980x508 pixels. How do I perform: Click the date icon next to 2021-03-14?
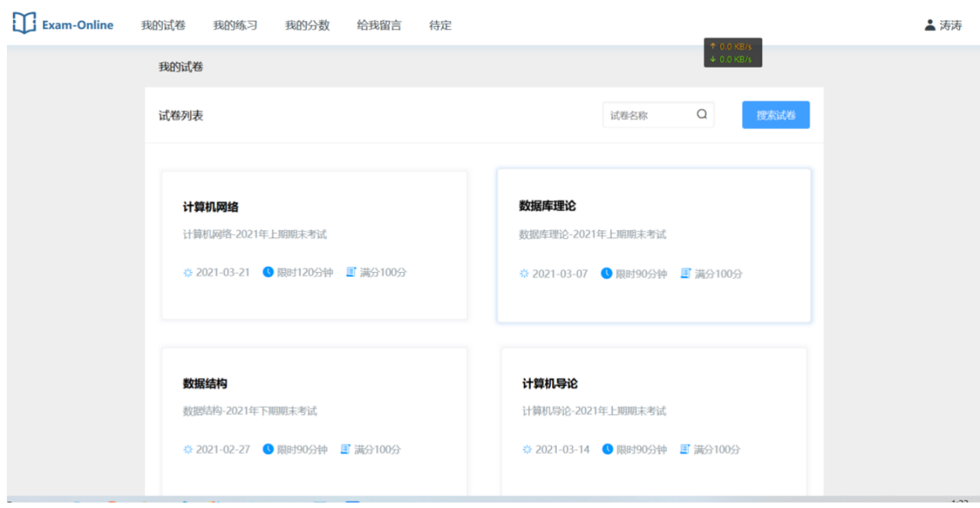(x=527, y=449)
